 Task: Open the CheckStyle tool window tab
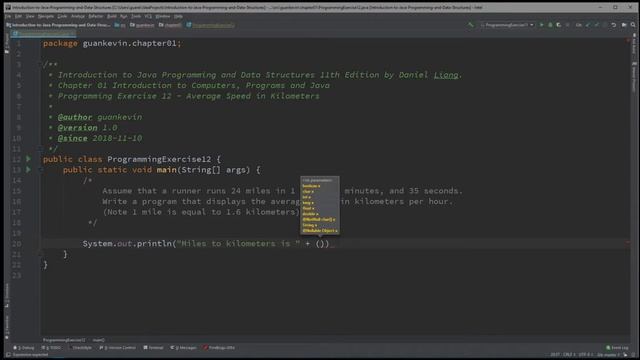point(80,348)
